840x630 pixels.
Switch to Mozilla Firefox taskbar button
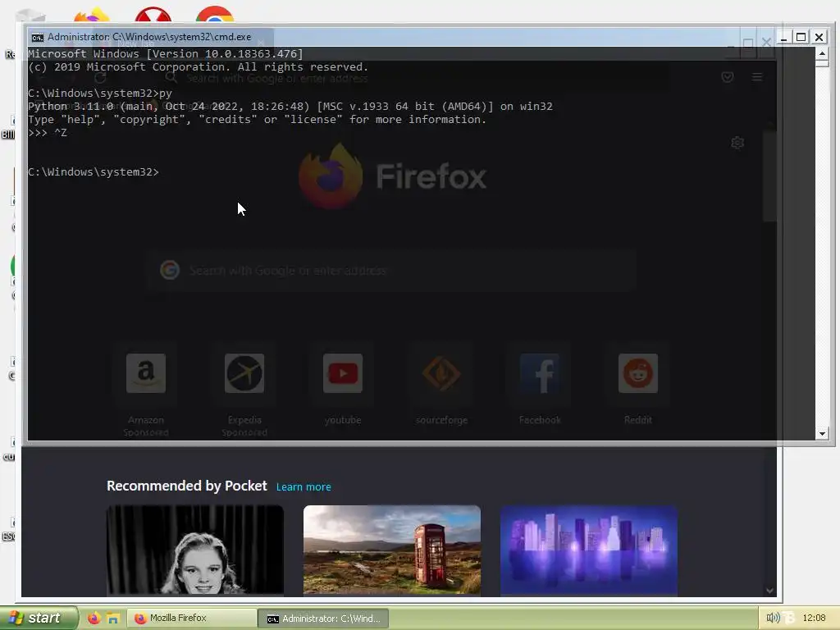(190, 619)
